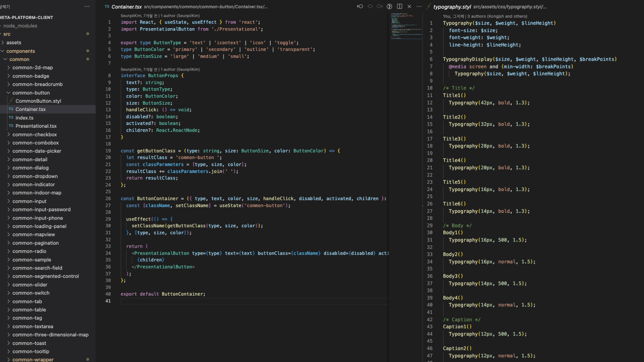Click modified dot on common-wrapper folder

click(88, 359)
